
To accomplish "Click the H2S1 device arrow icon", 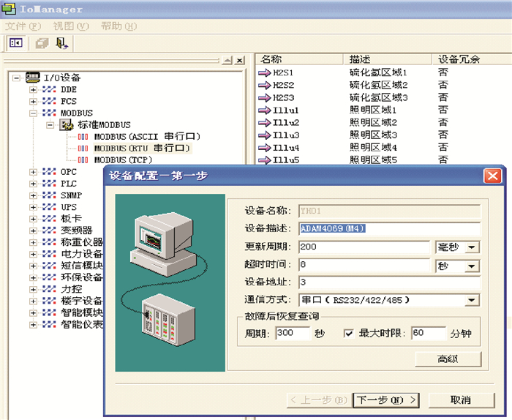I will point(264,73).
